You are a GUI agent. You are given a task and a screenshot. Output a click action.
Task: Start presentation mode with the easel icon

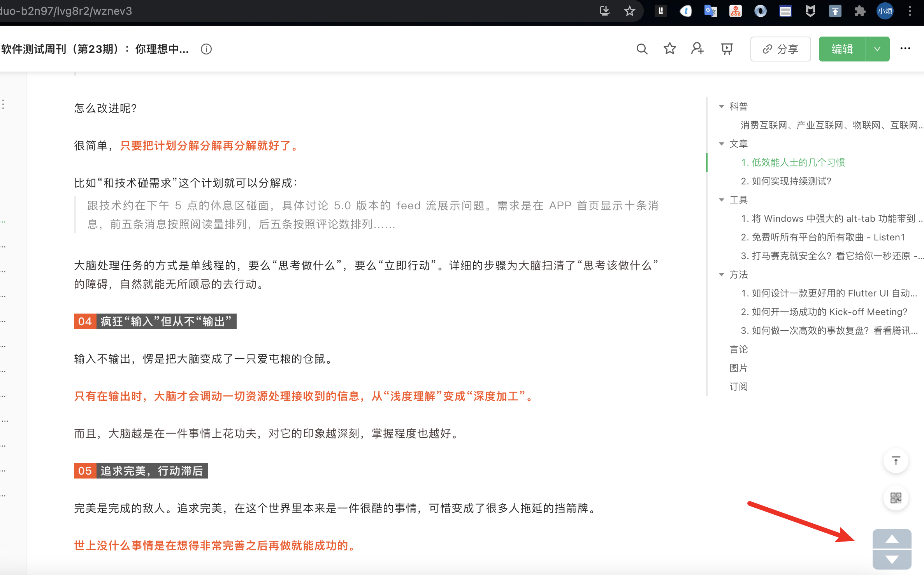(726, 49)
